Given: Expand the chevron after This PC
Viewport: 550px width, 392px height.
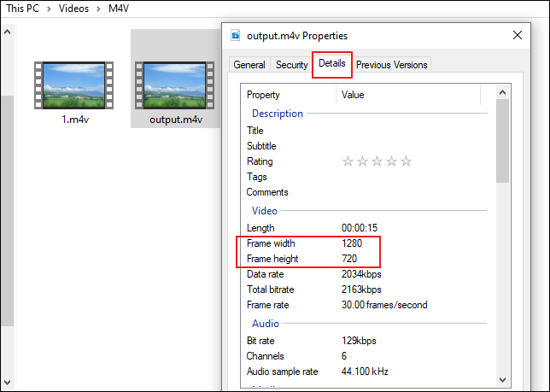Looking at the screenshot, I should [x=50, y=9].
